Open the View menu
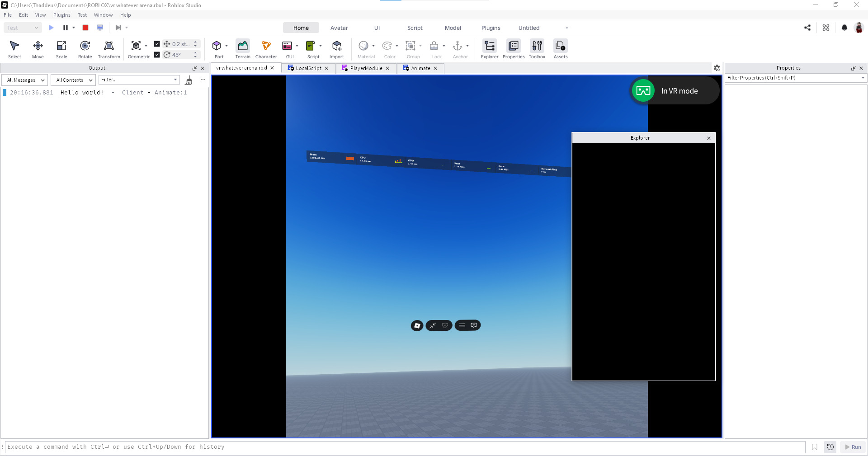The height and width of the screenshot is (470, 868). [x=40, y=15]
